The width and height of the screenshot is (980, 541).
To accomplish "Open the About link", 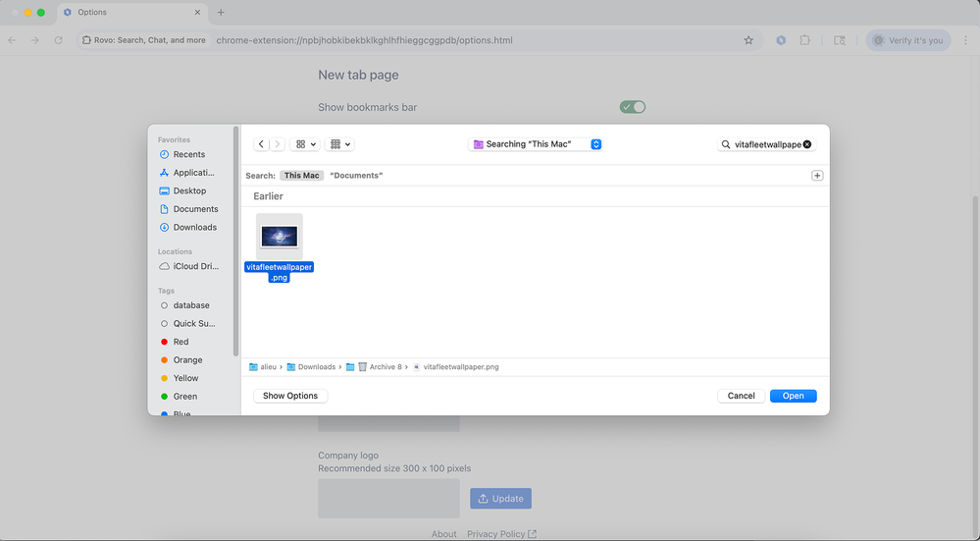I will 443,534.
